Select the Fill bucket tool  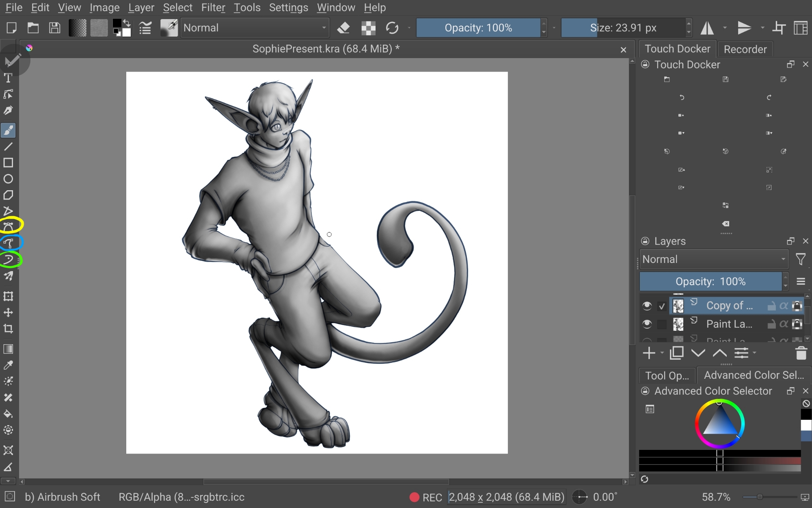pyautogui.click(x=8, y=414)
